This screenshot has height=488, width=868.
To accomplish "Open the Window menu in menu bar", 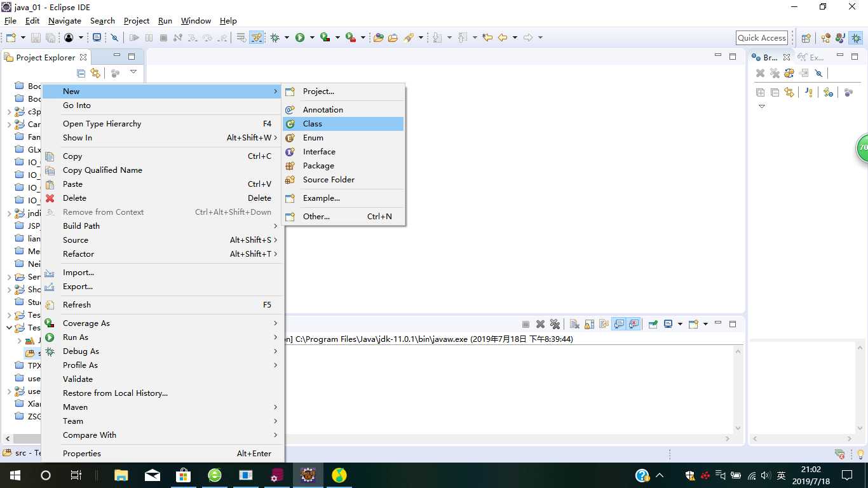I will [196, 21].
